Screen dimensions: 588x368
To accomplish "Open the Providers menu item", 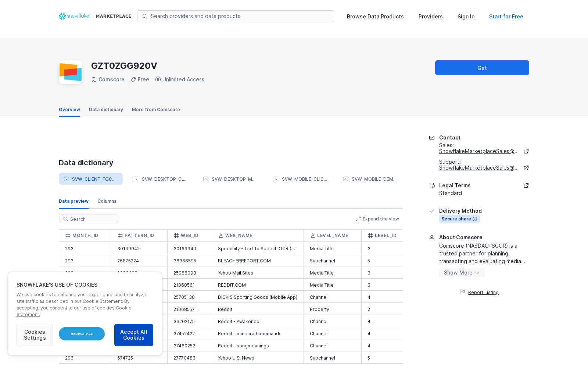I will coord(431,17).
